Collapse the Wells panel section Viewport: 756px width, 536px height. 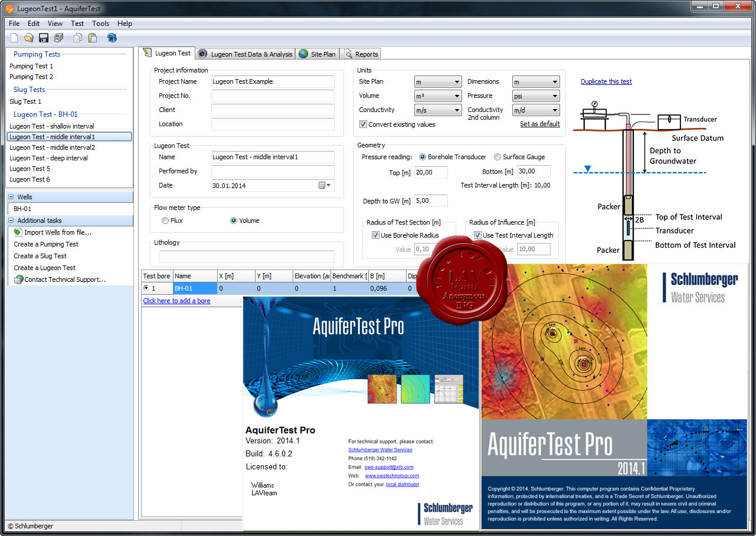(11, 197)
